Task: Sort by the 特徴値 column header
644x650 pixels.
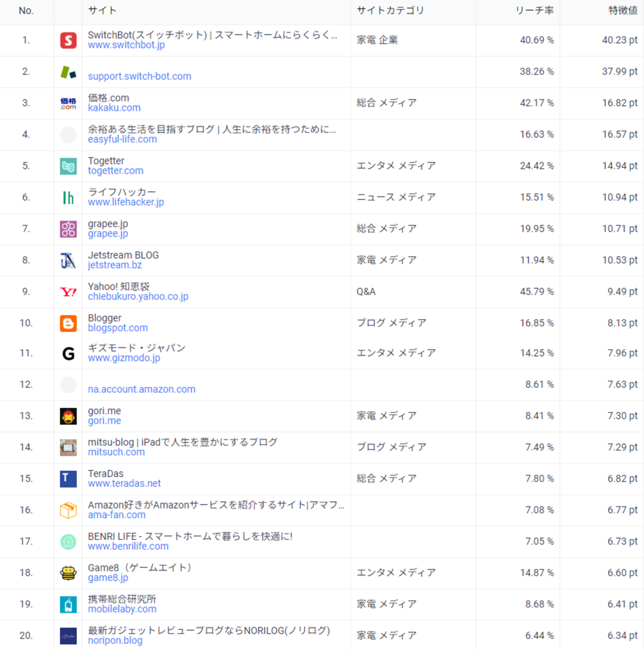Action: point(622,11)
